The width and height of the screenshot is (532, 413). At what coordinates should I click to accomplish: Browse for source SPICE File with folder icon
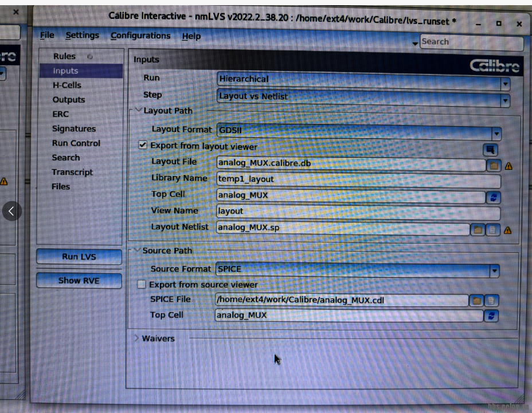(476, 301)
